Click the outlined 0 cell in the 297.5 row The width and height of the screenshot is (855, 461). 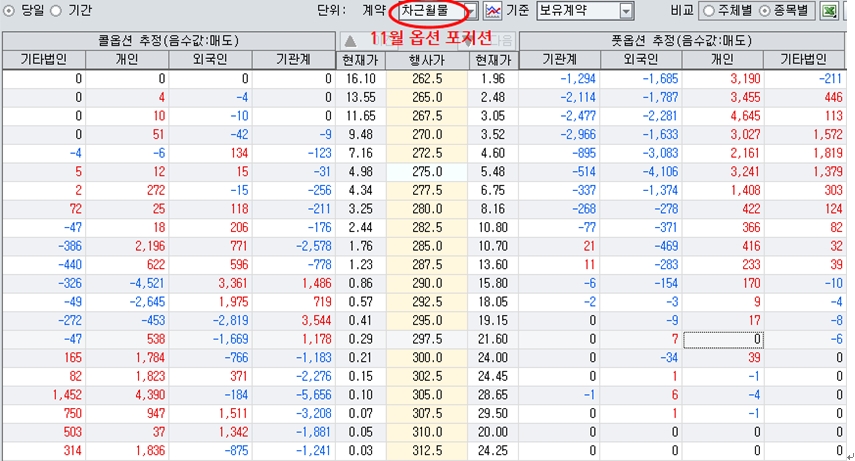[x=724, y=339]
